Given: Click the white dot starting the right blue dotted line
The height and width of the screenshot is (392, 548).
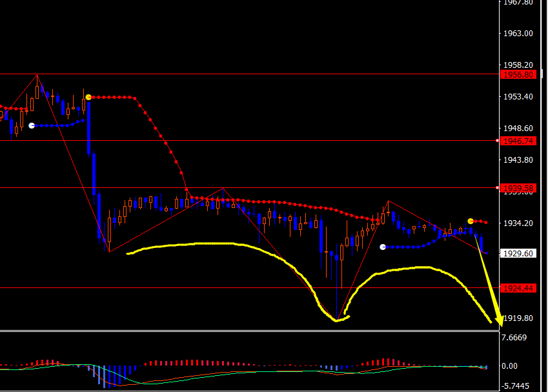Looking at the screenshot, I should coord(383,247).
